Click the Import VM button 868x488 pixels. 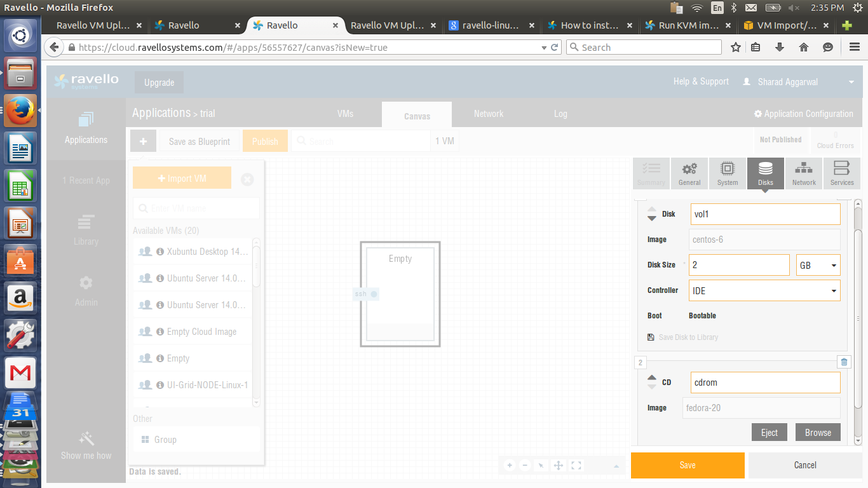pyautogui.click(x=182, y=179)
